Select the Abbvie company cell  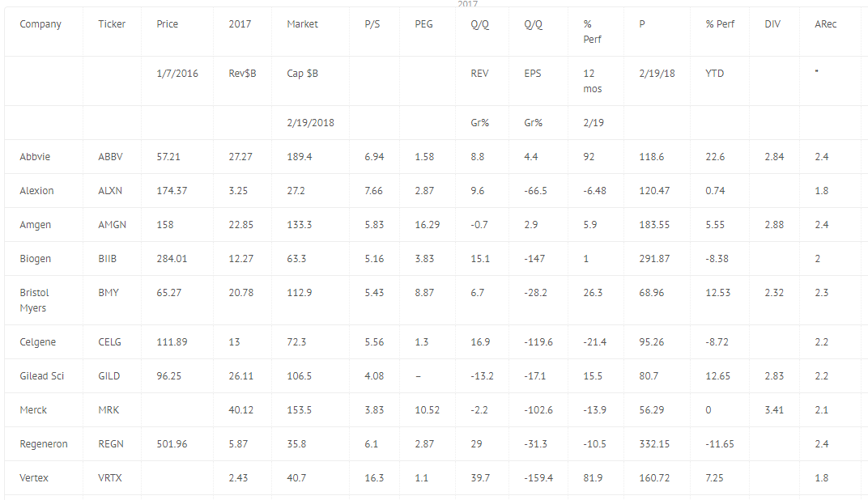point(35,156)
